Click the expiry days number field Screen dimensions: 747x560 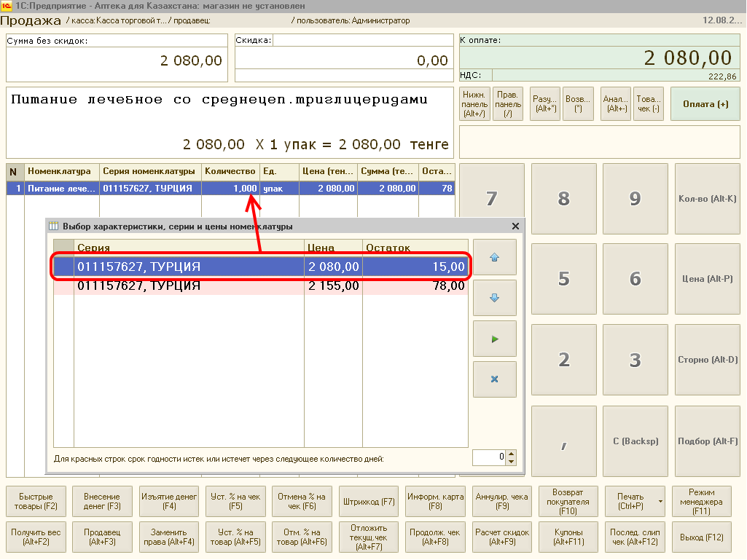click(489, 457)
